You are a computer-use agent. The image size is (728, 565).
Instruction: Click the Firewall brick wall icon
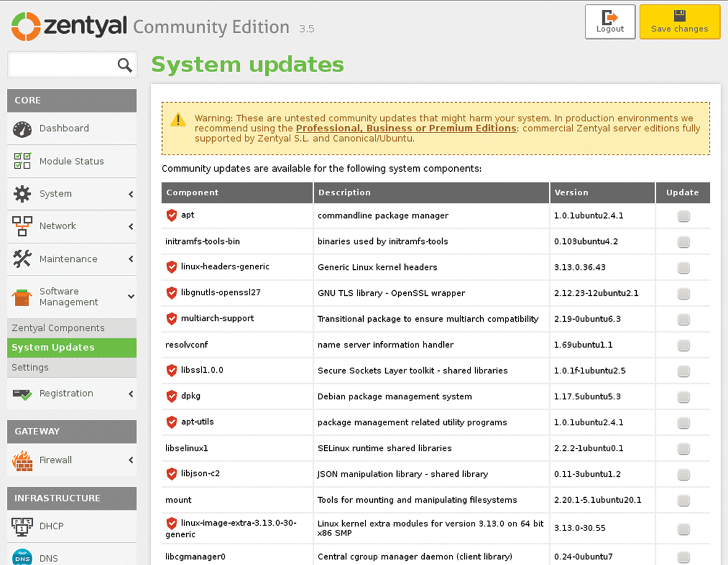[x=22, y=460]
